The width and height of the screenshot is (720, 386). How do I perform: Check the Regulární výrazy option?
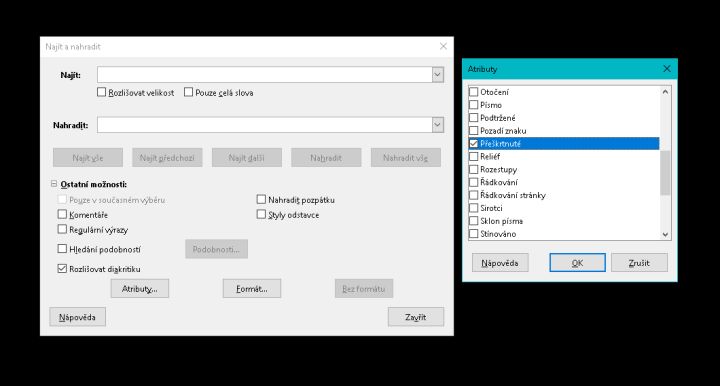pos(62,229)
